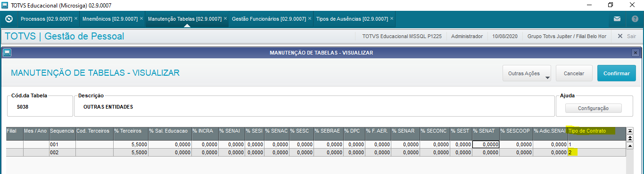Select the sequencia 002 row cell
Image resolution: width=644 pixels, height=174 pixels.
[x=62, y=152]
